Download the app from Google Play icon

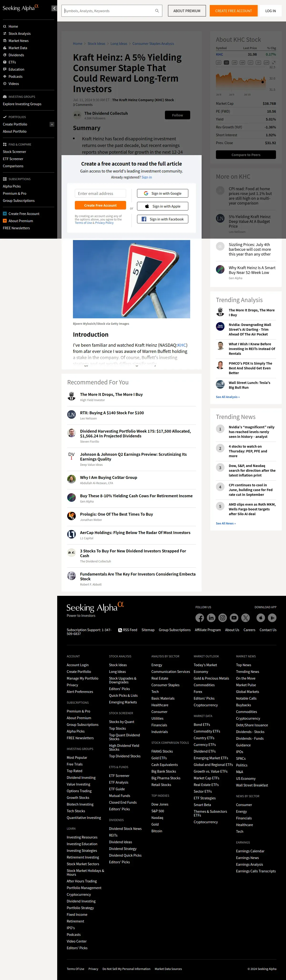272,618
